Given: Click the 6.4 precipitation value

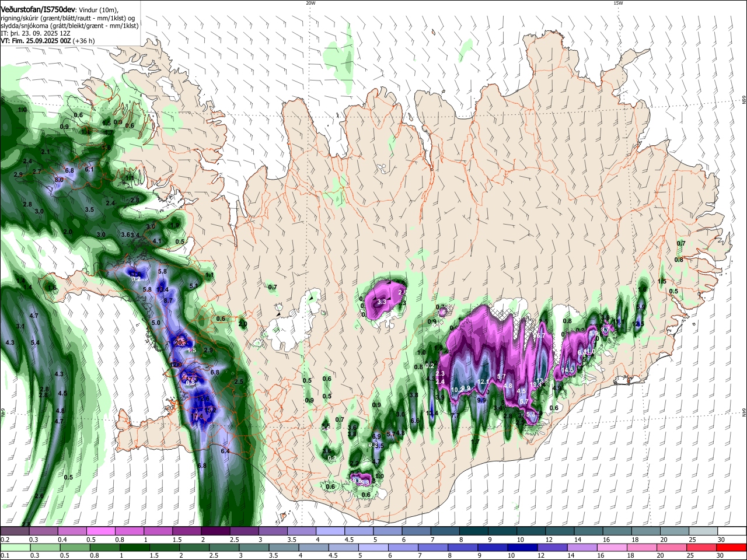Looking at the screenshot, I should (225, 451).
